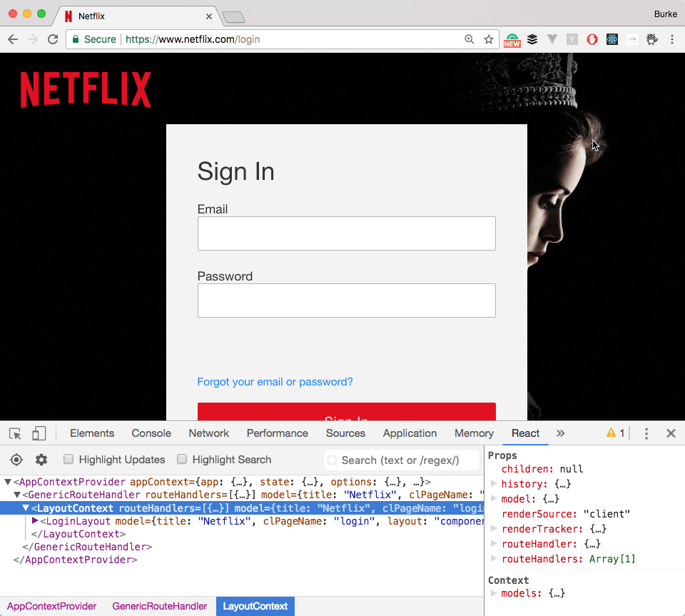
Task: Click the Password input field
Action: (347, 301)
